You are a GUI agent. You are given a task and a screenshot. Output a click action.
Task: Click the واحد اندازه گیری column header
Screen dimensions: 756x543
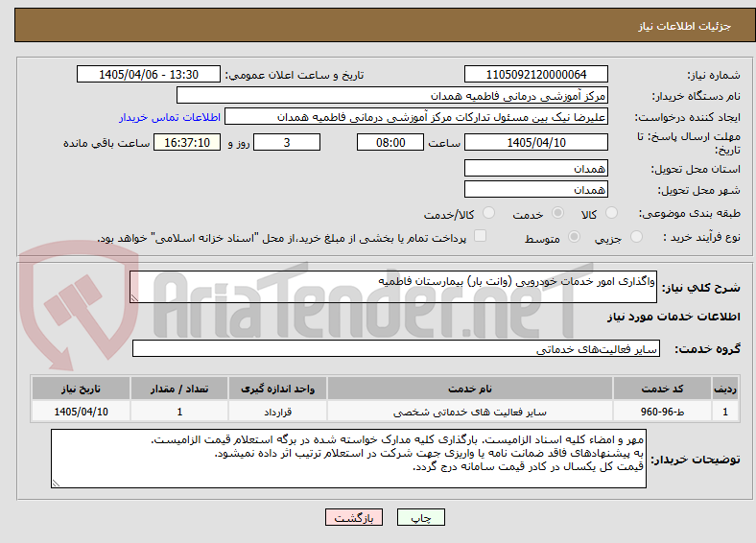[277, 389]
